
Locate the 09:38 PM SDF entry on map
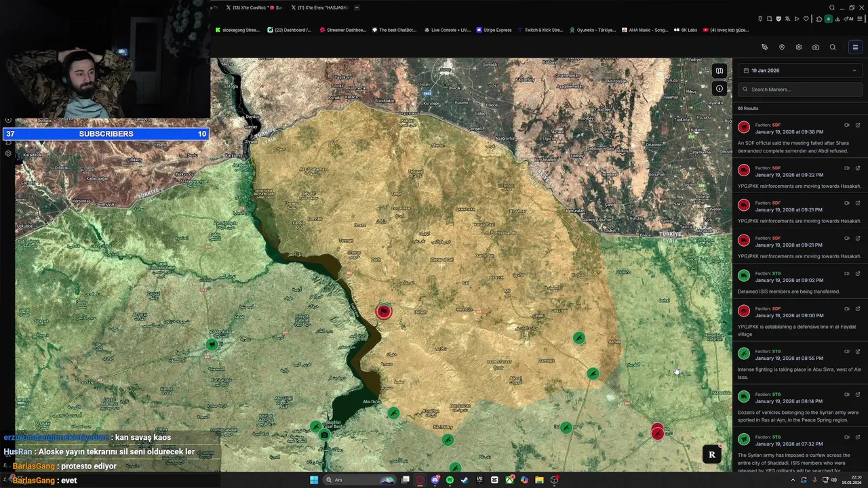click(x=847, y=125)
